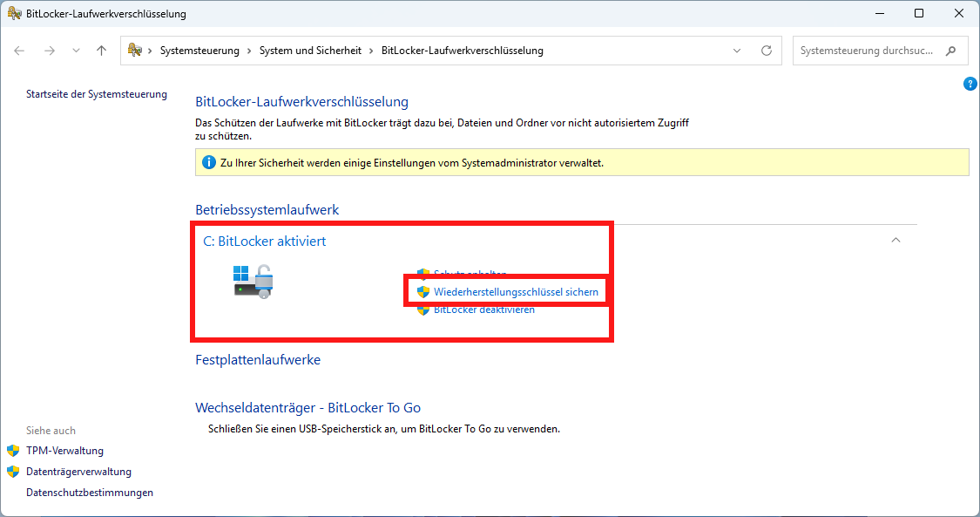Expand the address bar history dropdown
This screenshot has width=980, height=517.
tap(737, 51)
